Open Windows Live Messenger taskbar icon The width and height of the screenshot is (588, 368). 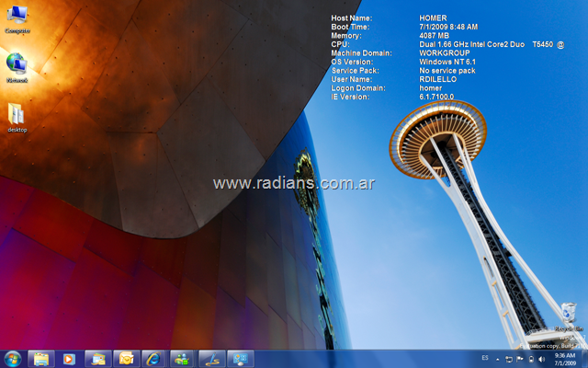[183, 358]
